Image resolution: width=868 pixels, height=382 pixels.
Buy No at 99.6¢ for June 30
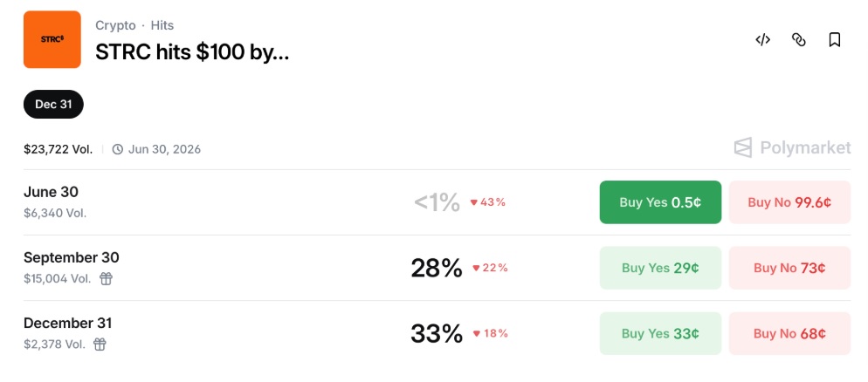pos(789,202)
